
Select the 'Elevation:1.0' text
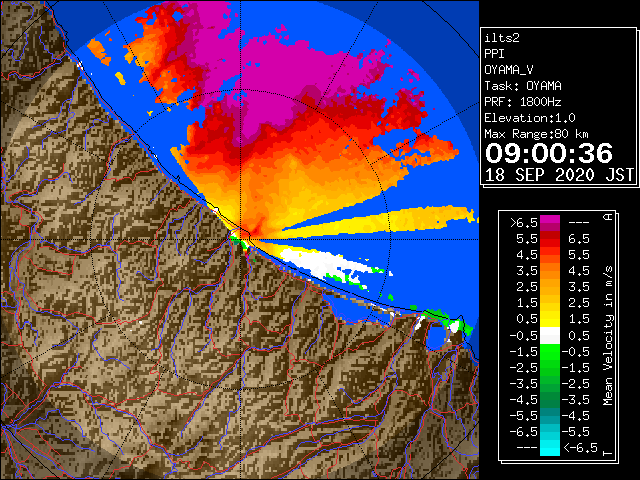[x=530, y=118]
